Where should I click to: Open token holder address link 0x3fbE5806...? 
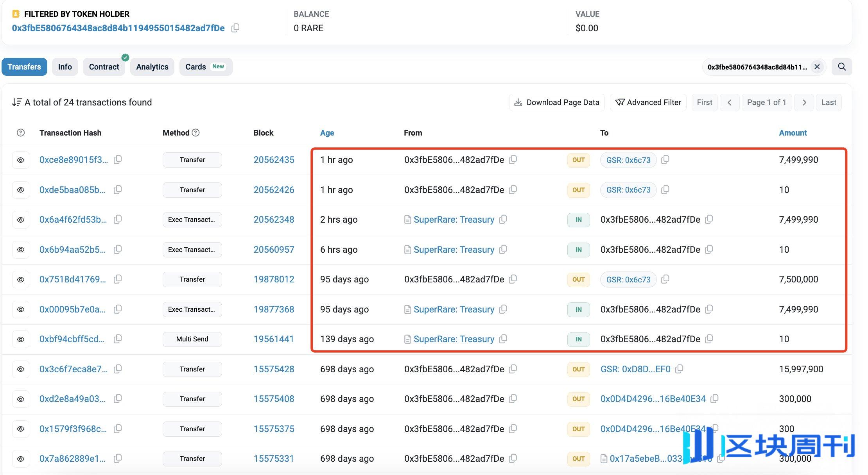click(118, 28)
